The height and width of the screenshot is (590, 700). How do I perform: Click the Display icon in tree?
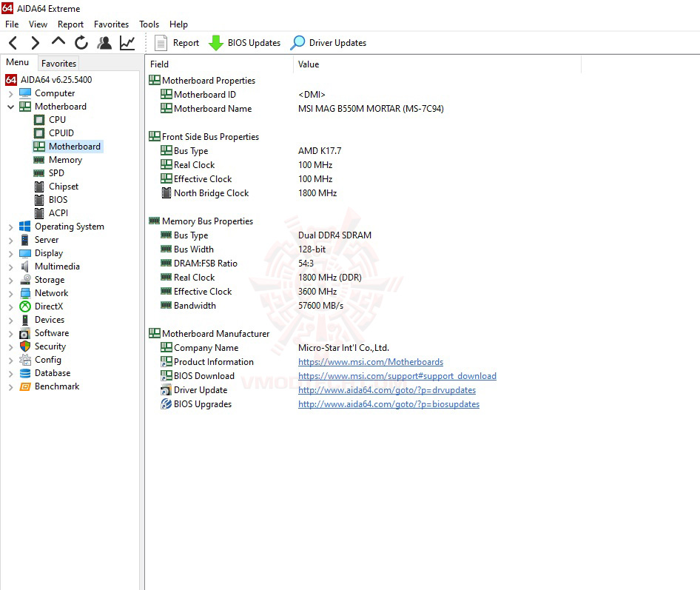[x=25, y=253]
